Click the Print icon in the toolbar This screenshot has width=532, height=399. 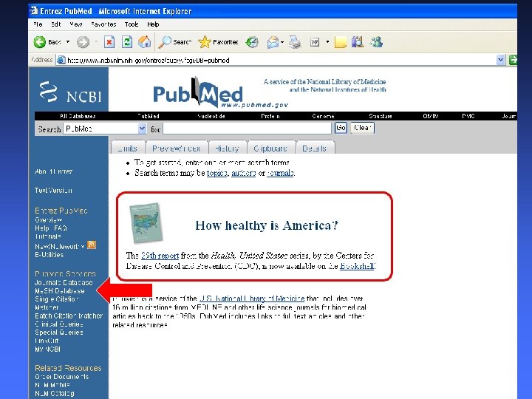295,42
